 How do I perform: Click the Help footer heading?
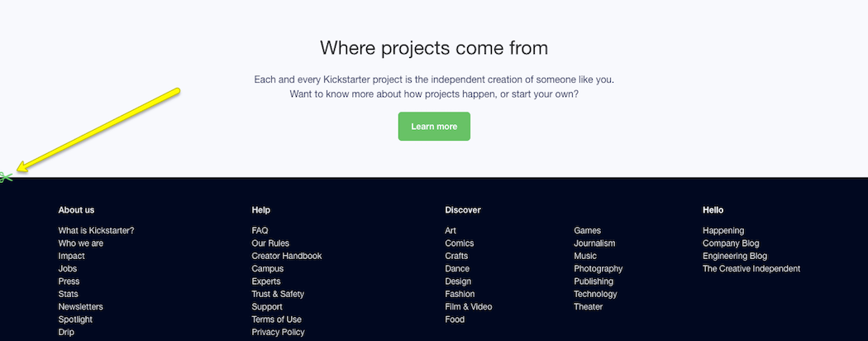pyautogui.click(x=260, y=210)
